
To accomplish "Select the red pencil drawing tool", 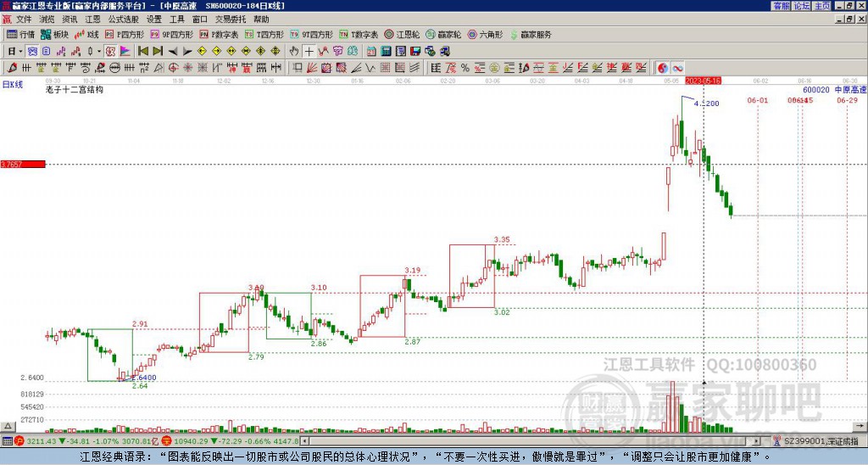I will coord(12,68).
